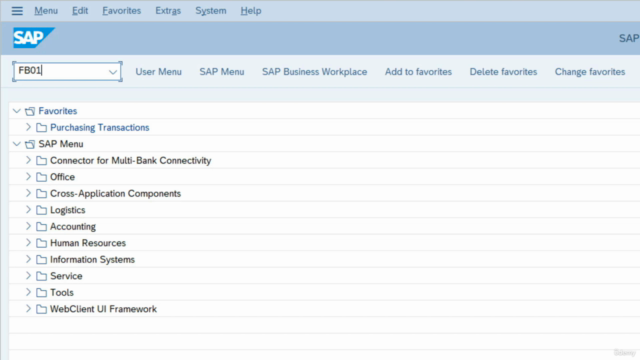
Task: Click the SAP logo
Action: (x=33, y=38)
